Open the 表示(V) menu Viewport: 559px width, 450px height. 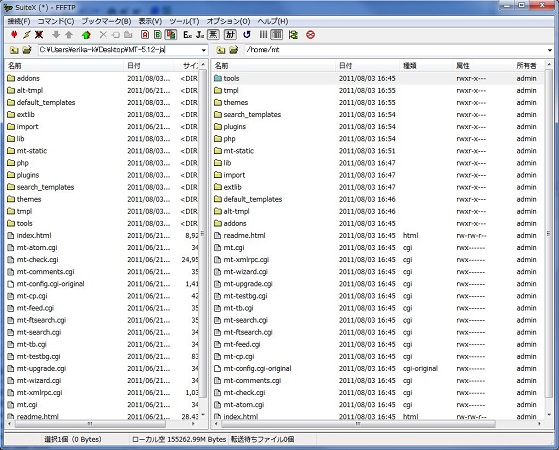(x=150, y=21)
